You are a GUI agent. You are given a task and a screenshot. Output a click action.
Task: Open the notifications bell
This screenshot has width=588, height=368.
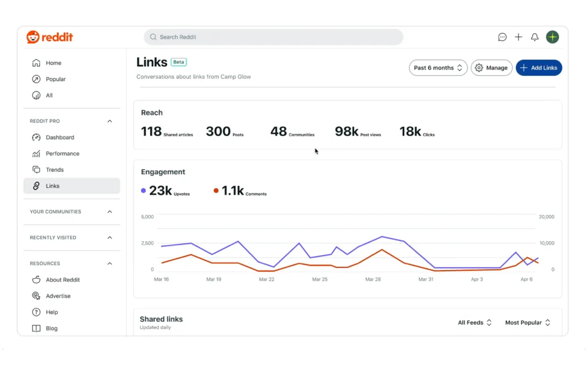click(535, 37)
